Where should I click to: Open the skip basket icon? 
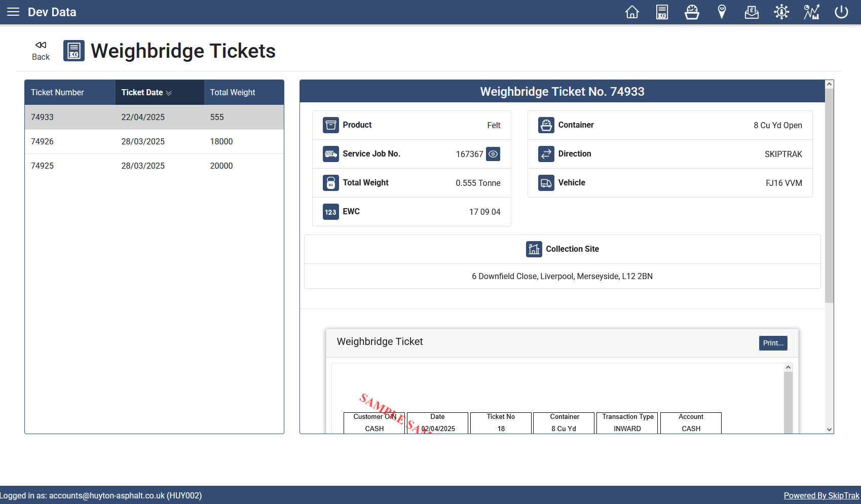tap(692, 12)
